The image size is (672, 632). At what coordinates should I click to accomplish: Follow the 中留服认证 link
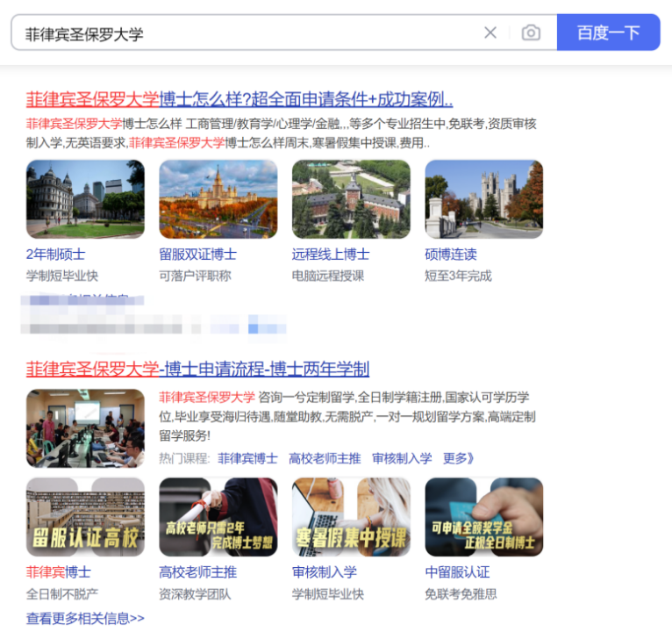pyautogui.click(x=457, y=572)
